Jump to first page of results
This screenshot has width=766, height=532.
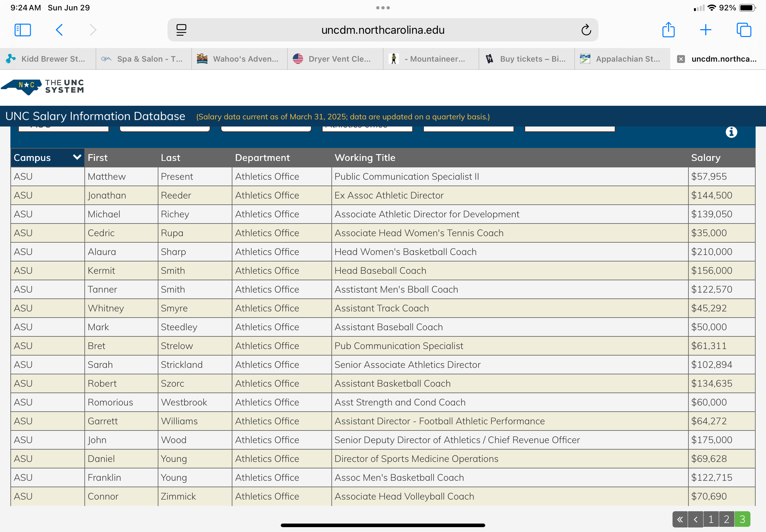coord(680,519)
